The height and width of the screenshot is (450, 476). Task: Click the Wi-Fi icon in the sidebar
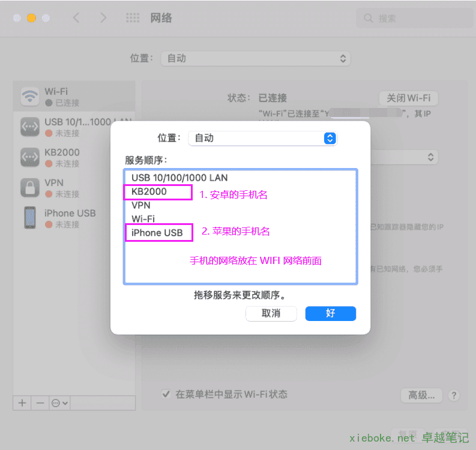[29, 97]
